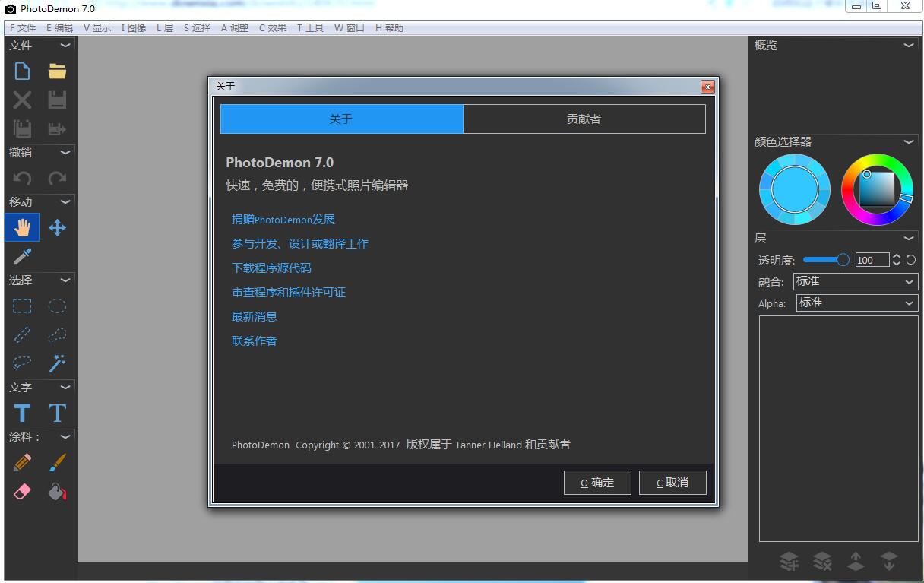This screenshot has width=924, height=583.
Task: Click the opacity value field showing 100
Action: click(x=872, y=260)
